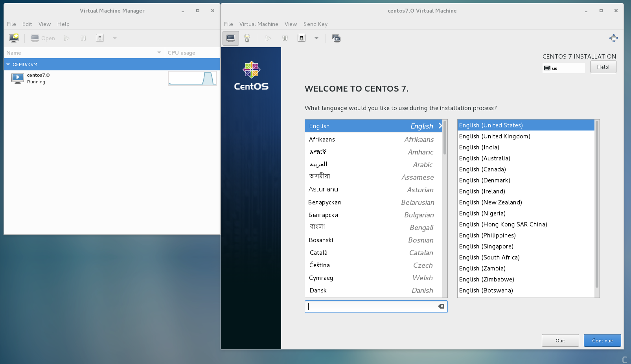The width and height of the screenshot is (631, 364).
Task: Switch to fullscreen view icon
Action: (x=613, y=38)
